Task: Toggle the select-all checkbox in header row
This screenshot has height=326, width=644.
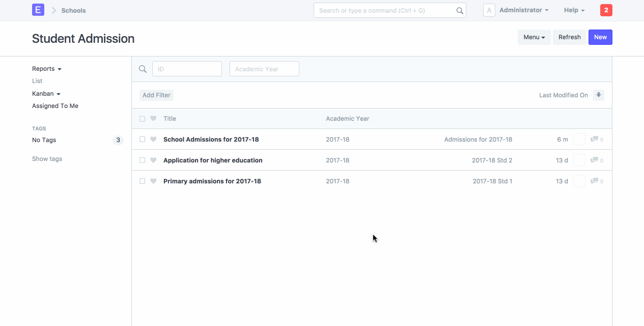Action: (x=143, y=119)
